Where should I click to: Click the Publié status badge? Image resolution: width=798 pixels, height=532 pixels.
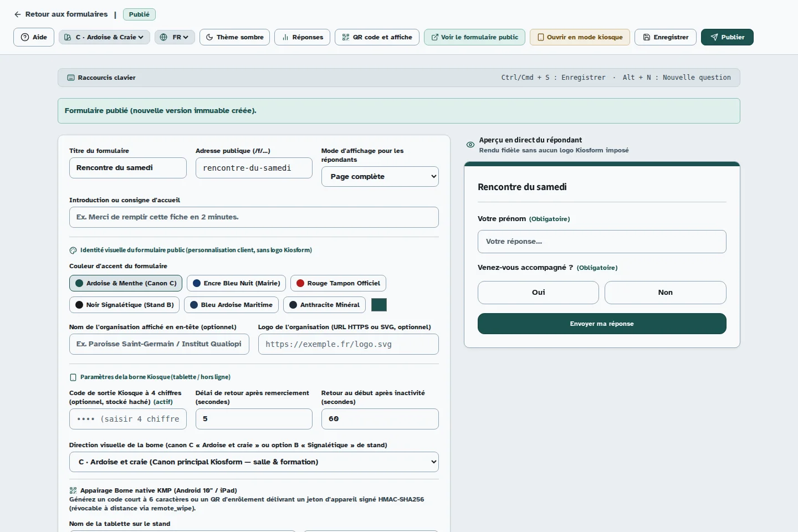(139, 14)
